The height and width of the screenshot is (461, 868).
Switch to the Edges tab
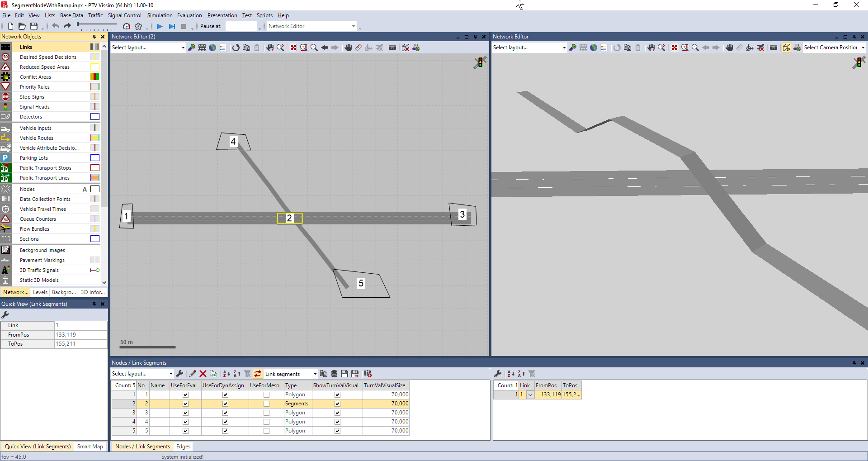tap(183, 447)
